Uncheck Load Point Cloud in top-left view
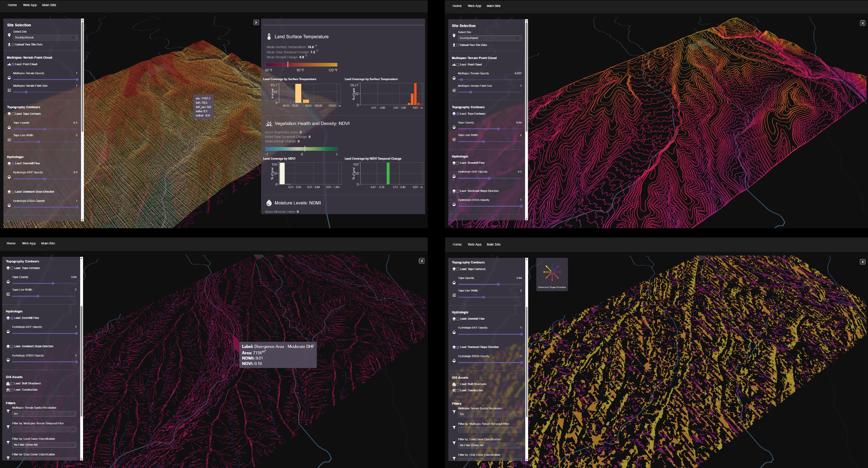 pos(14,65)
